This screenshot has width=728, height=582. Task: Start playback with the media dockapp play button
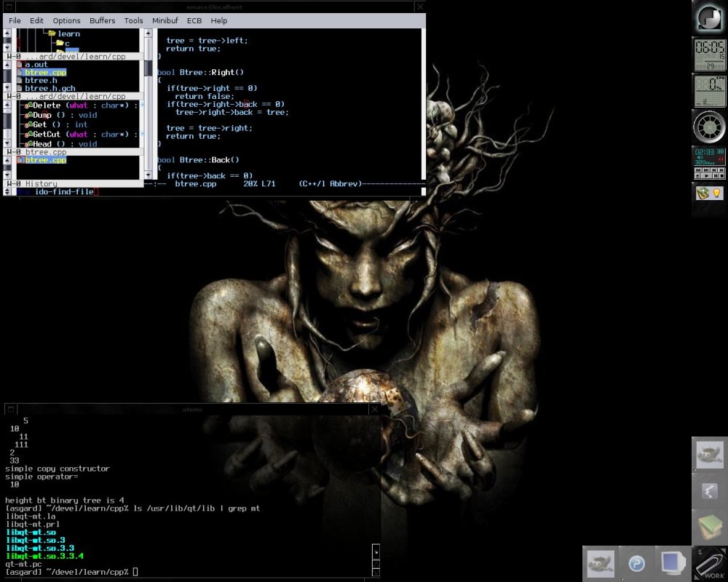(x=707, y=176)
